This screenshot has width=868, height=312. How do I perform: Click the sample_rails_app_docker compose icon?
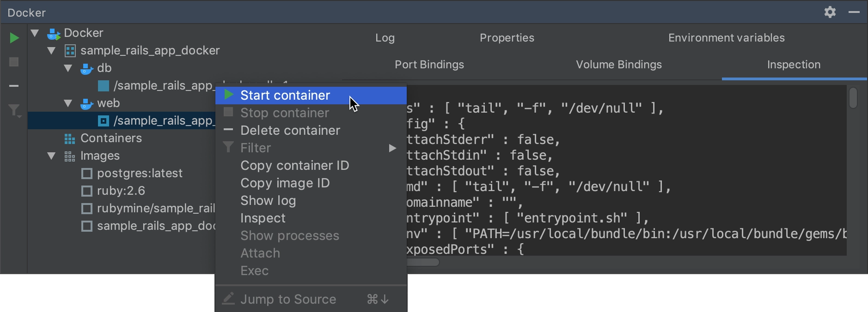coord(70,51)
